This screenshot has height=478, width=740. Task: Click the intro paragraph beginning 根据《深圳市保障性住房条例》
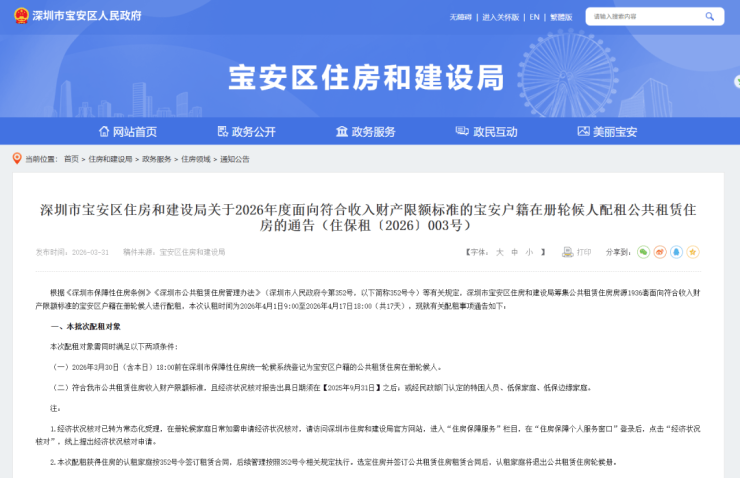click(x=368, y=300)
